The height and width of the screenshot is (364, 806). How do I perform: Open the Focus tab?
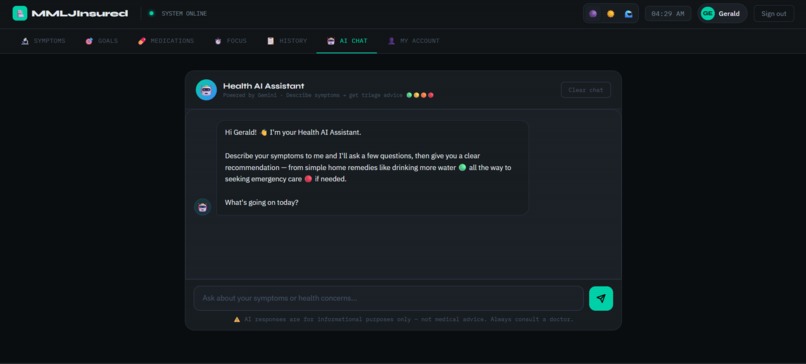[x=231, y=41]
